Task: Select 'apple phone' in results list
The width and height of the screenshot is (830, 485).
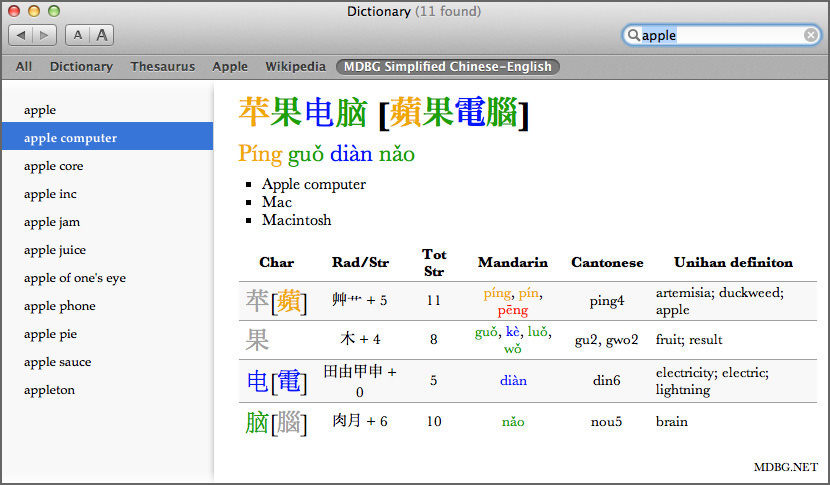Action: coord(107,306)
